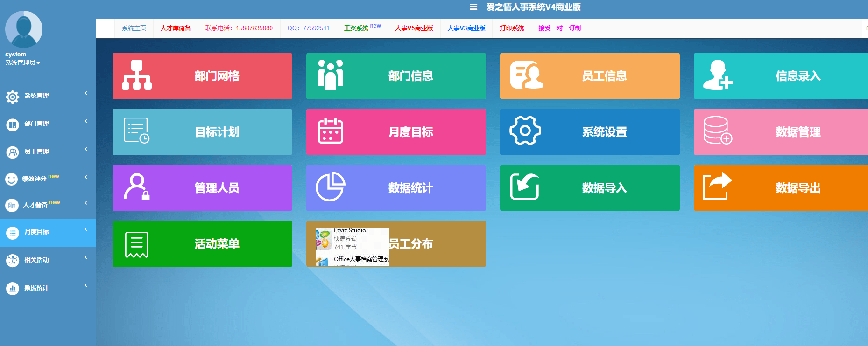
Task: Open the 打印系统 tab
Action: point(512,28)
